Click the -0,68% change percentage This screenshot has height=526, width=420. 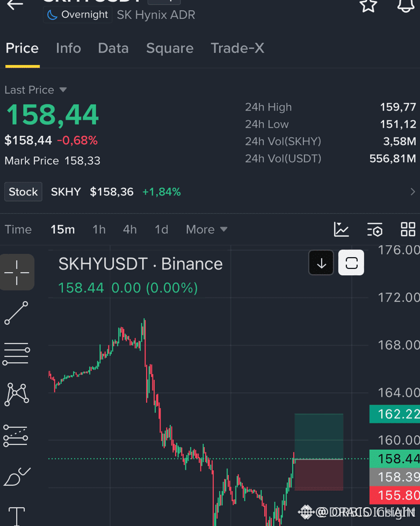coord(77,141)
